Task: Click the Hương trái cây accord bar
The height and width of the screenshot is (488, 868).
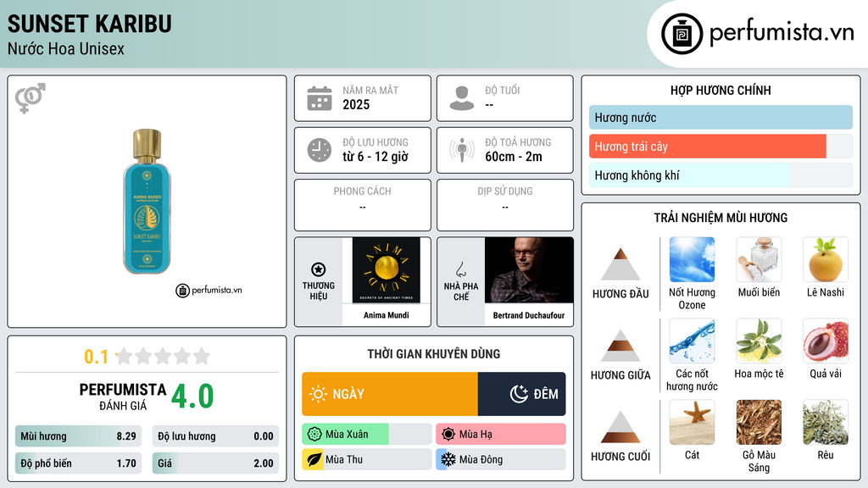Action: pos(721,147)
